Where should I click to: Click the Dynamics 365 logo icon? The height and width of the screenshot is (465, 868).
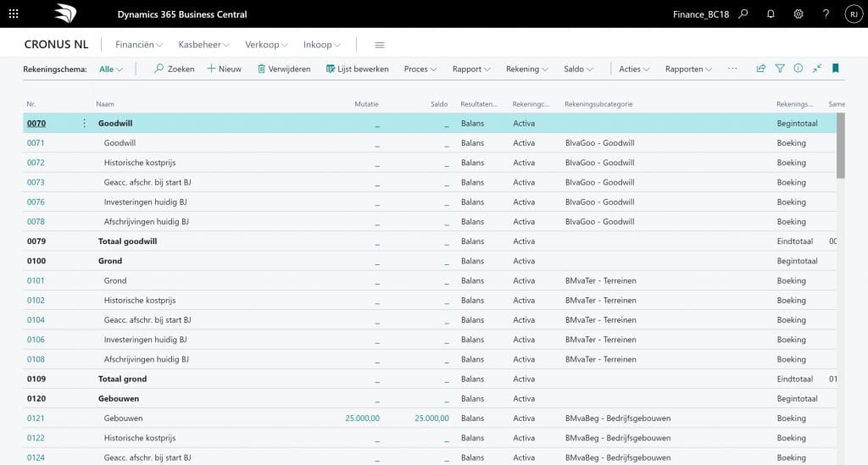tap(65, 14)
